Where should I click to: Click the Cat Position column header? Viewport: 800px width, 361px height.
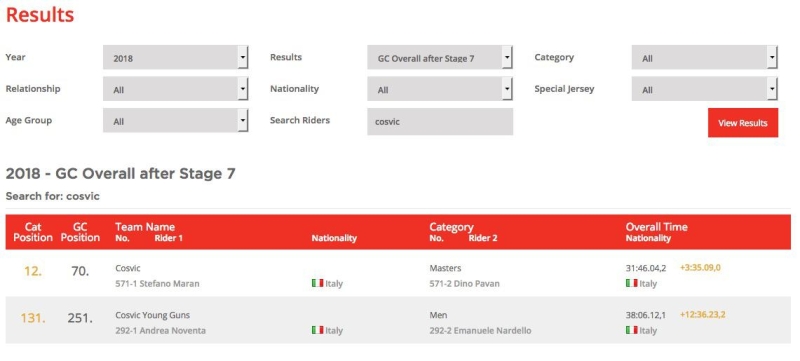pyautogui.click(x=33, y=232)
